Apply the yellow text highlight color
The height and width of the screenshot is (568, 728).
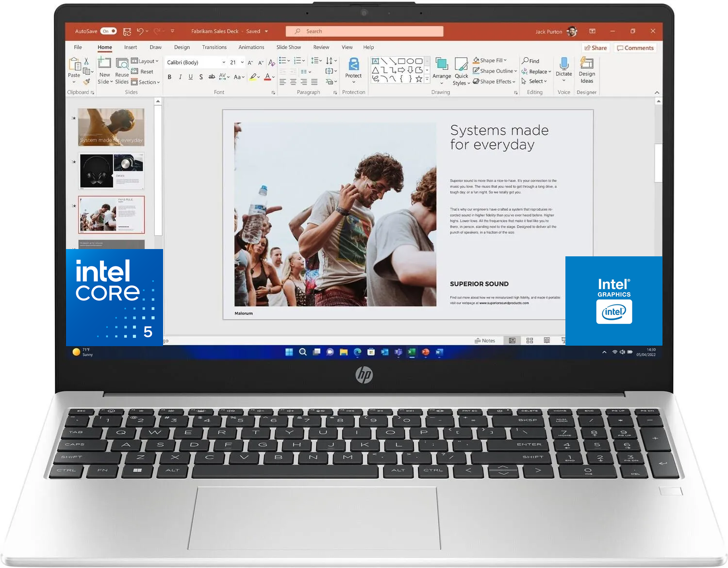tap(253, 77)
